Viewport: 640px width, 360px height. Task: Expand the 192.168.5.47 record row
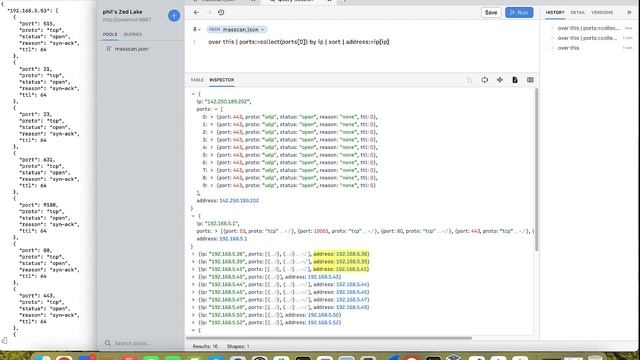pyautogui.click(x=193, y=300)
